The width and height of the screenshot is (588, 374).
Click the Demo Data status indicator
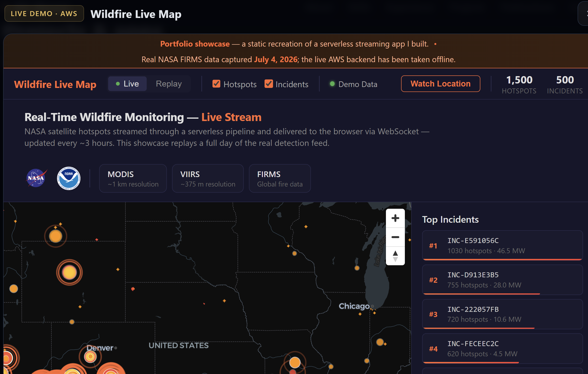pyautogui.click(x=353, y=84)
